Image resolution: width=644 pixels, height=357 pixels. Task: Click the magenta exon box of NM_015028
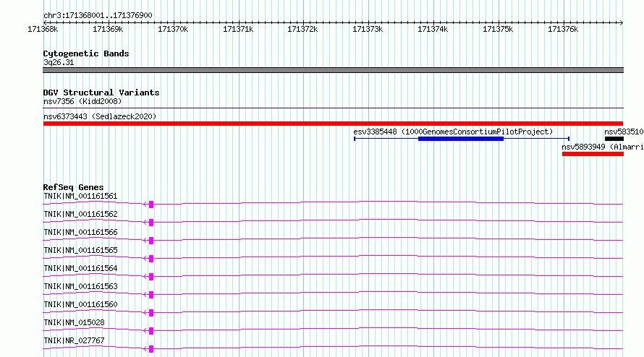click(151, 331)
